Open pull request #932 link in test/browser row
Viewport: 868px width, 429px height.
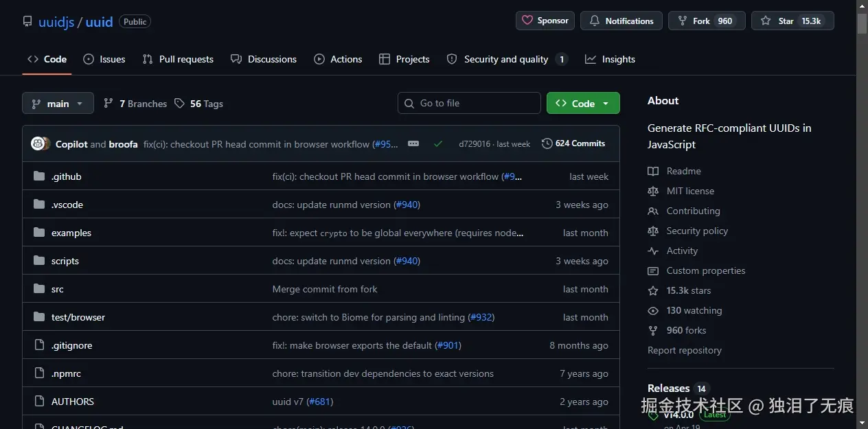[x=481, y=317]
